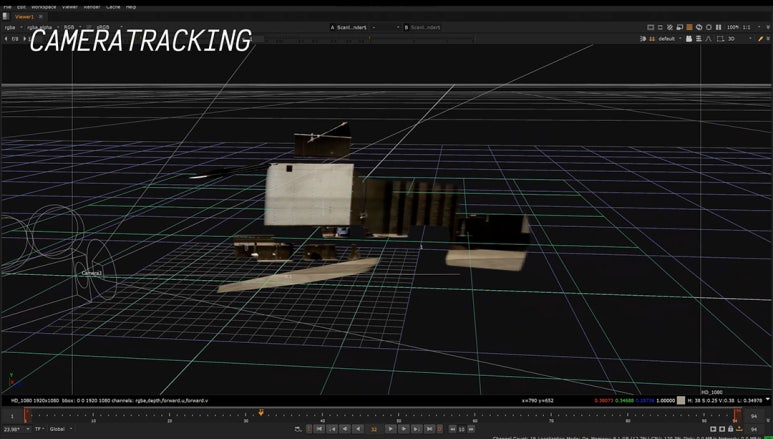Go to next keyframe
Viewport: 773px width, 439px height.
[x=417, y=429]
